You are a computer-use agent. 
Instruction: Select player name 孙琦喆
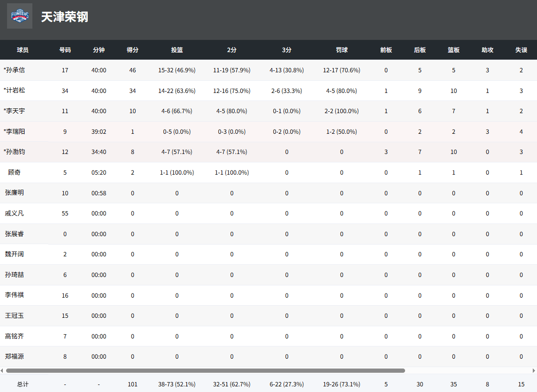(x=14, y=275)
